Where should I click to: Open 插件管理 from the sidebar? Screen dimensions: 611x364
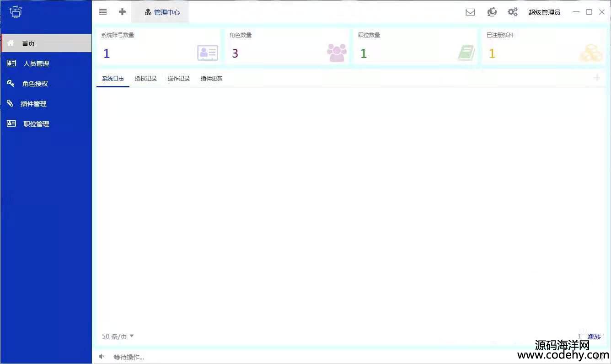[33, 104]
